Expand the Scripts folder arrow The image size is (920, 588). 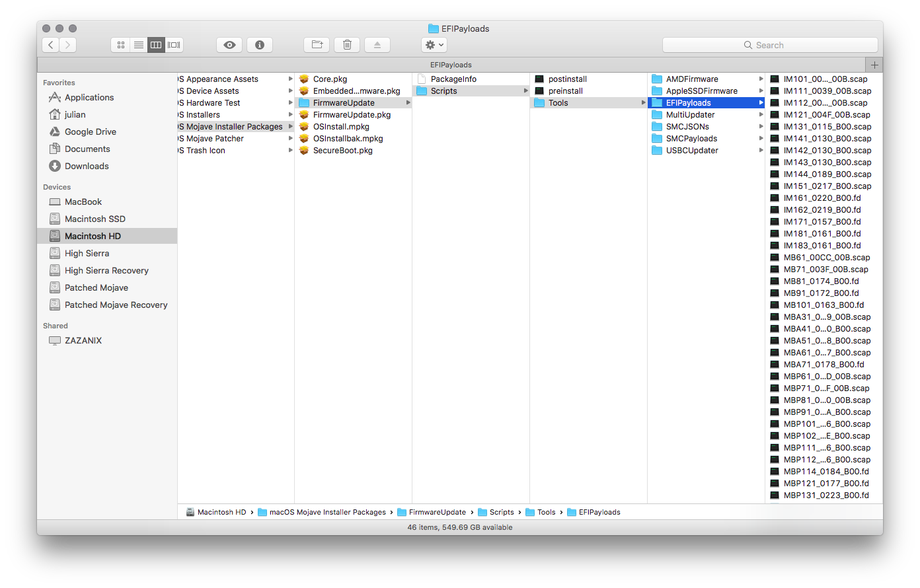point(525,91)
